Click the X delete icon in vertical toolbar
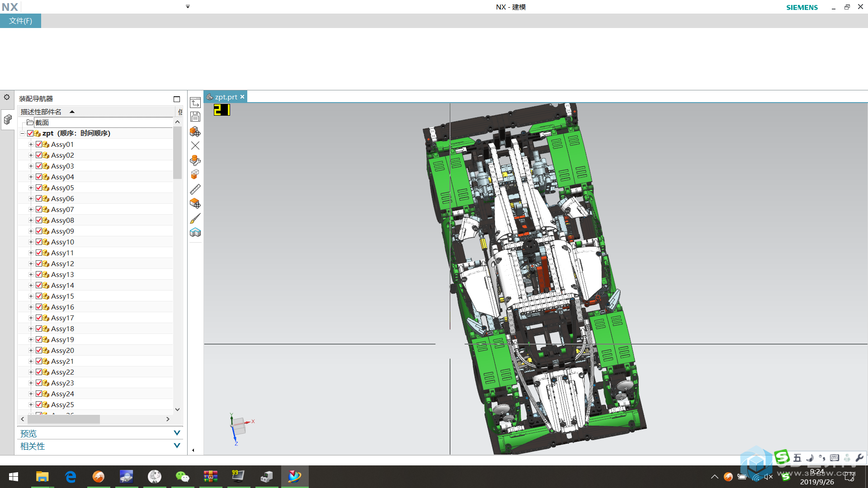 [195, 145]
